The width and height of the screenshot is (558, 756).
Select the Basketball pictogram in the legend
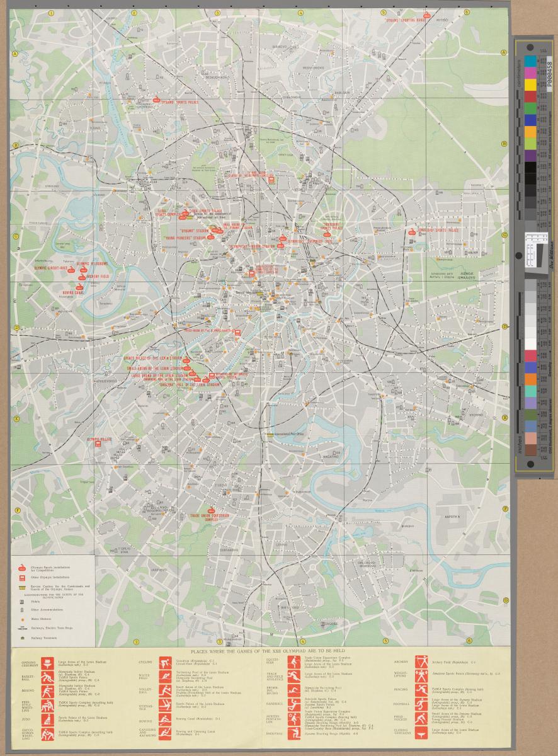pos(47,677)
